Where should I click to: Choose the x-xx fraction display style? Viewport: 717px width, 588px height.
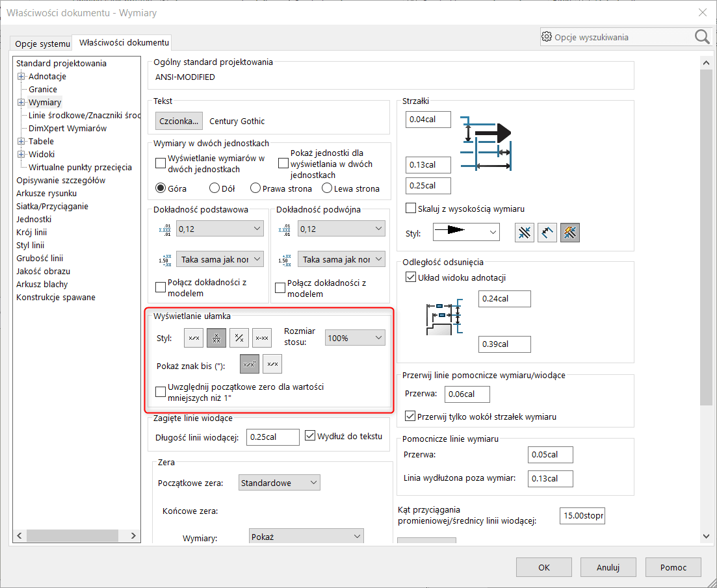(x=262, y=337)
